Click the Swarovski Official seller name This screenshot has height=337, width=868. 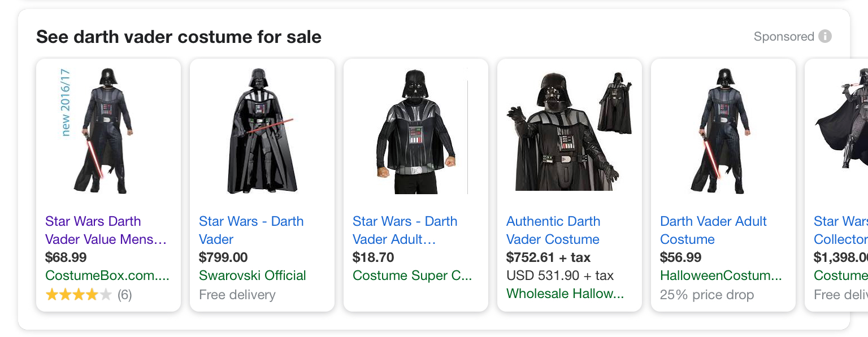tap(252, 275)
